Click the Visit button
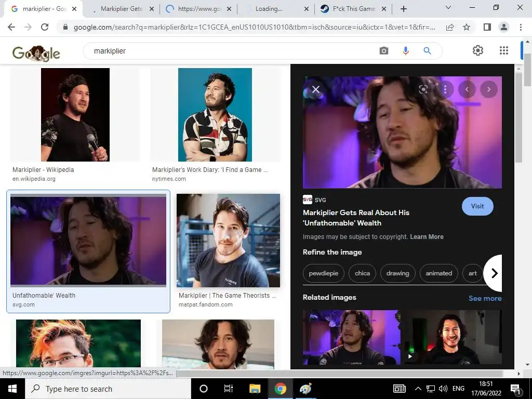532x399 pixels. pyautogui.click(x=477, y=206)
